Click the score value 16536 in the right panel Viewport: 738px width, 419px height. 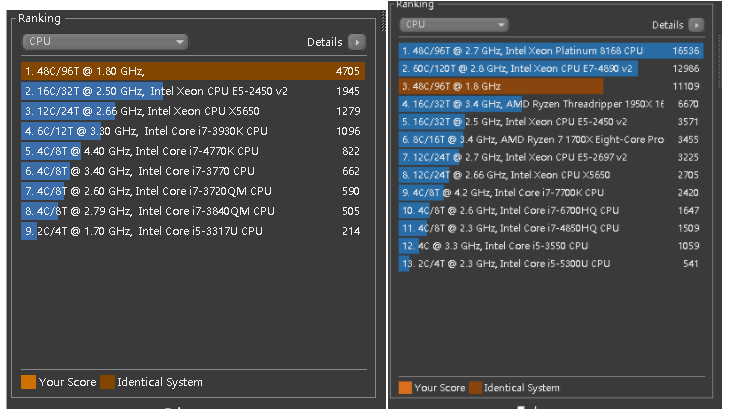[x=685, y=51]
